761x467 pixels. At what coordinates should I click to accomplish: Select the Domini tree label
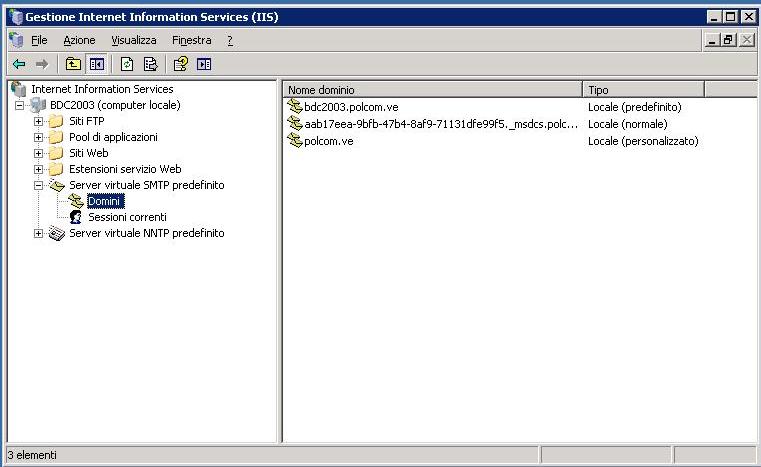point(105,201)
